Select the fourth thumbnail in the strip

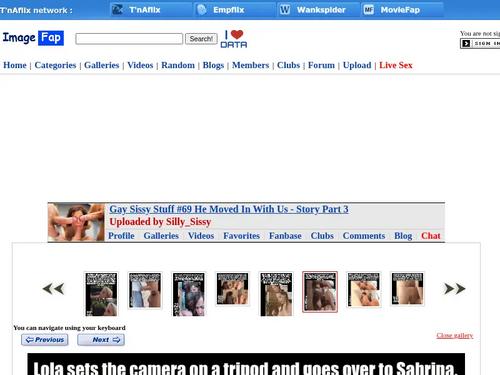[232, 289]
